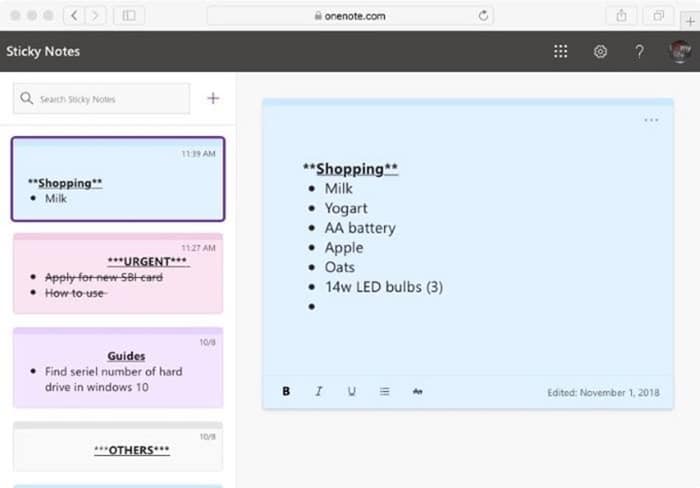
Task: Open settings via the gear icon
Action: (600, 51)
